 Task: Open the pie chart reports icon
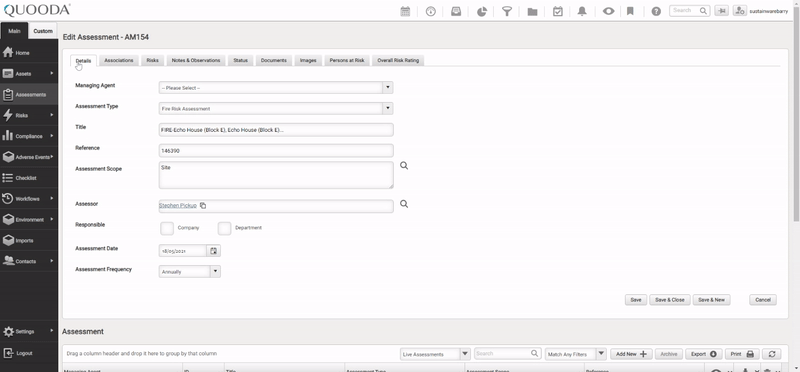(x=482, y=11)
